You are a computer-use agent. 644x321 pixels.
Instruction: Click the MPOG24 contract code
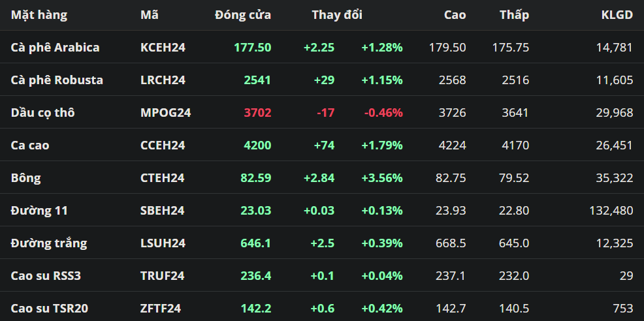point(165,112)
